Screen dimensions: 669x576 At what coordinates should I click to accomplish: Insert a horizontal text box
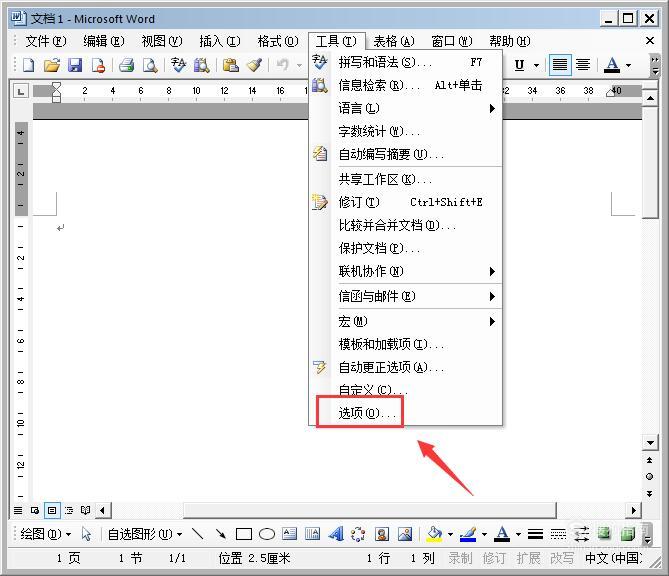[290, 534]
